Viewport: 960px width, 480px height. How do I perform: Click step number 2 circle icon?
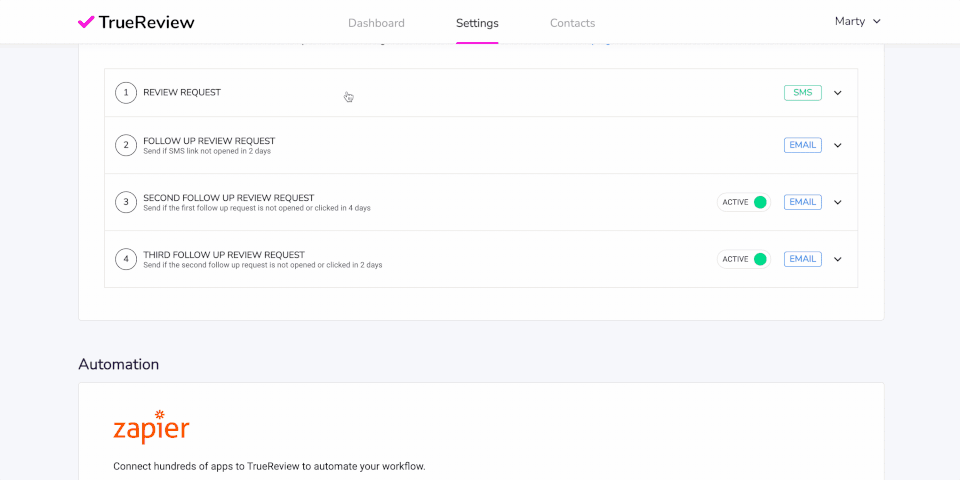pos(126,145)
